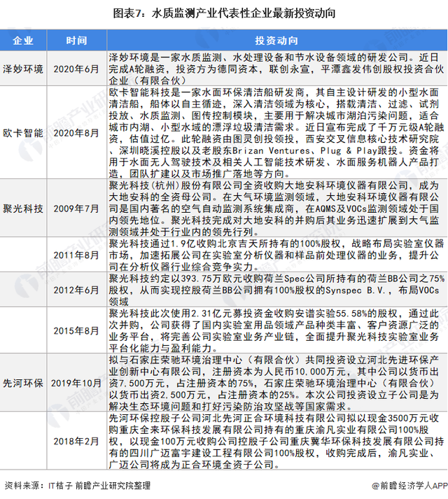Select the 2011年8月 date cell

tap(77, 255)
